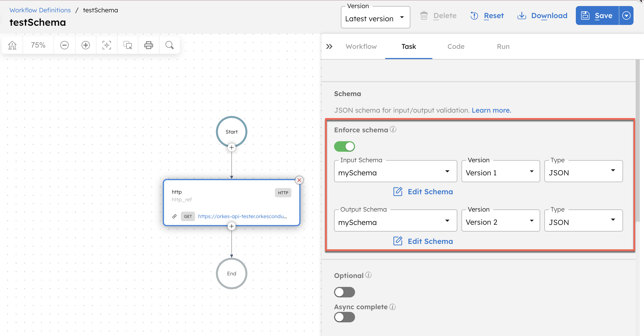
Task: Click Edit Schema under Input Schema
Action: [423, 192]
